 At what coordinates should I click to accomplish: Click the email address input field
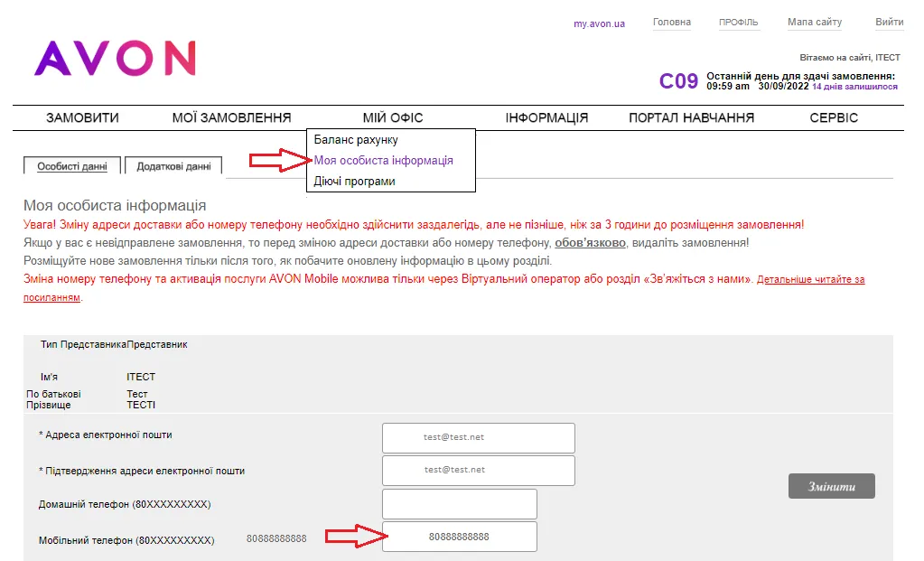tap(479, 438)
